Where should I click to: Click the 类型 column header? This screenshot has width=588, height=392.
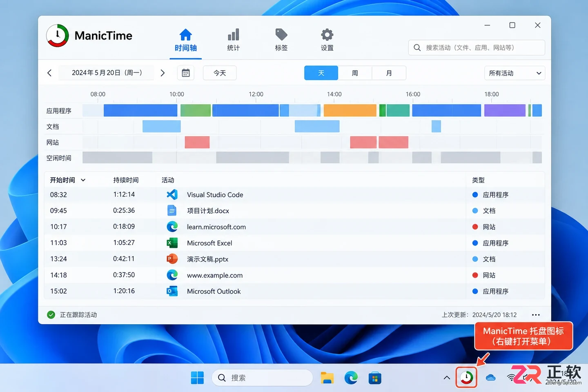pyautogui.click(x=478, y=180)
